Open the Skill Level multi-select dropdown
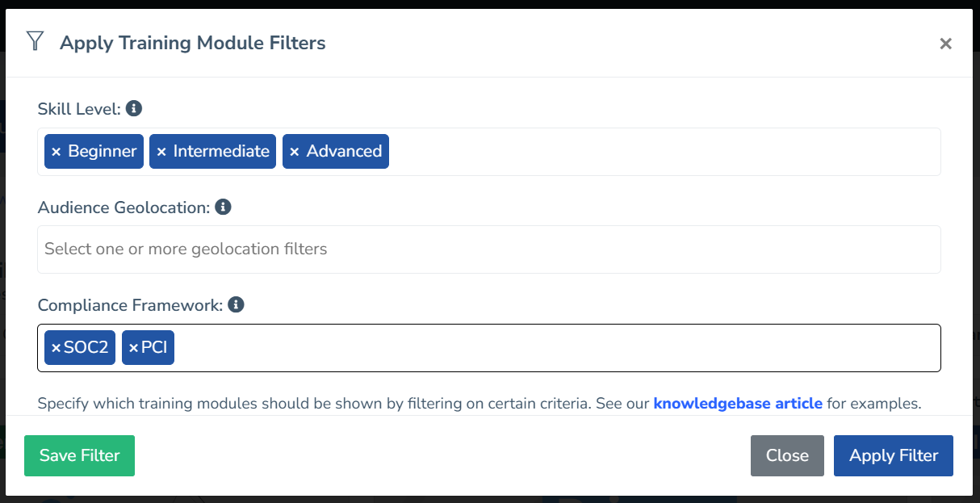Image resolution: width=980 pixels, height=503 pixels. (662, 152)
